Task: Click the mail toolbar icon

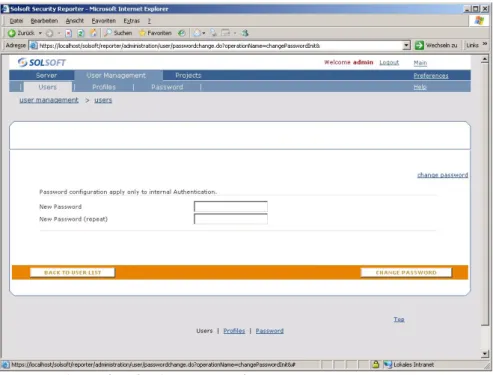Action: 197,33
